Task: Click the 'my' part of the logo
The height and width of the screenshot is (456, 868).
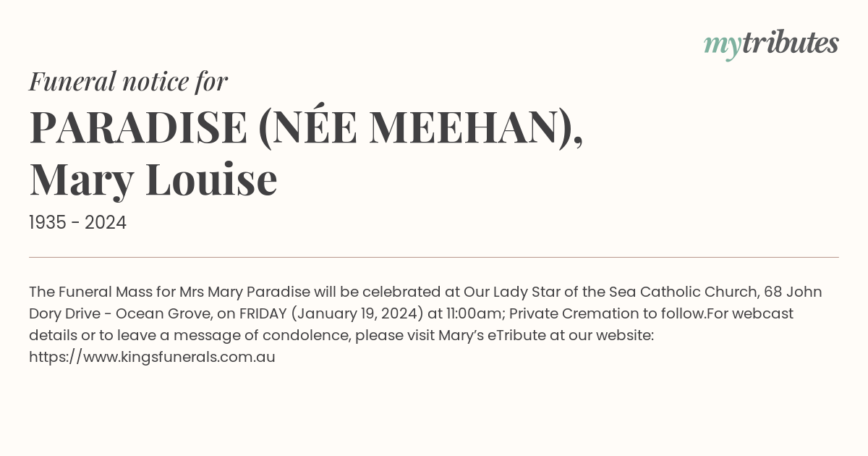Action: tap(722, 46)
